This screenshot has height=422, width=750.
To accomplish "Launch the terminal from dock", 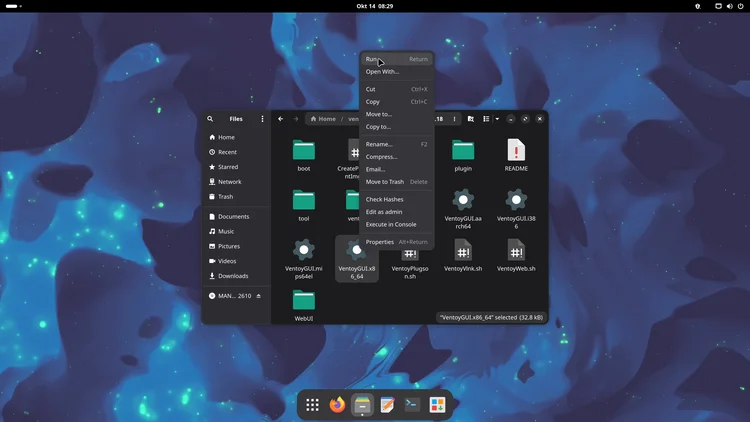I will (412, 405).
